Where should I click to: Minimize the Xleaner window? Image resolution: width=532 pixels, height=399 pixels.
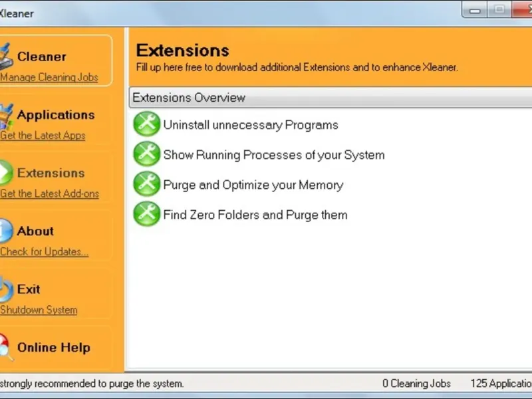point(475,9)
